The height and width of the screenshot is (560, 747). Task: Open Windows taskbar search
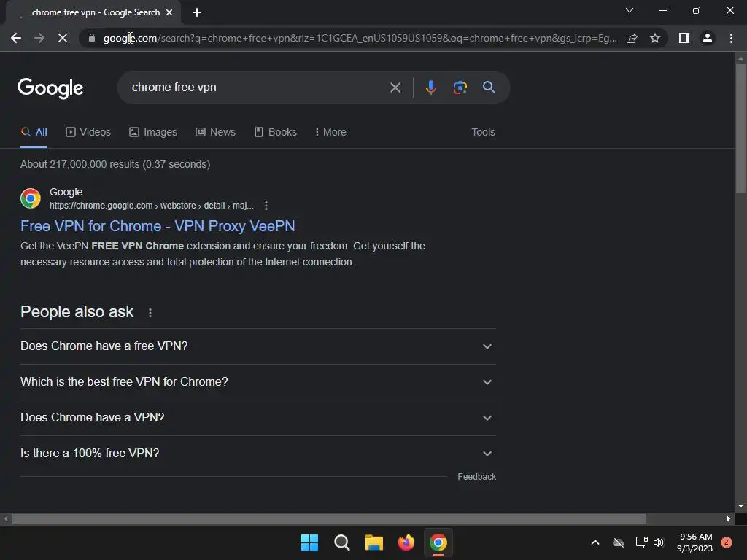point(341,542)
